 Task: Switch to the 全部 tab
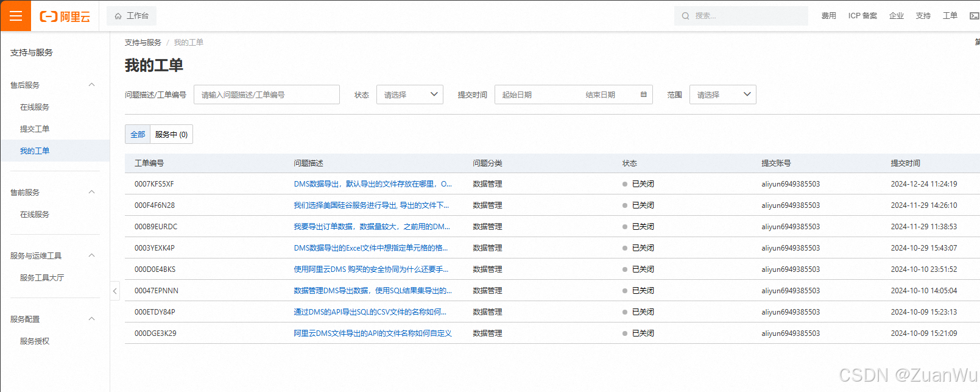point(138,134)
